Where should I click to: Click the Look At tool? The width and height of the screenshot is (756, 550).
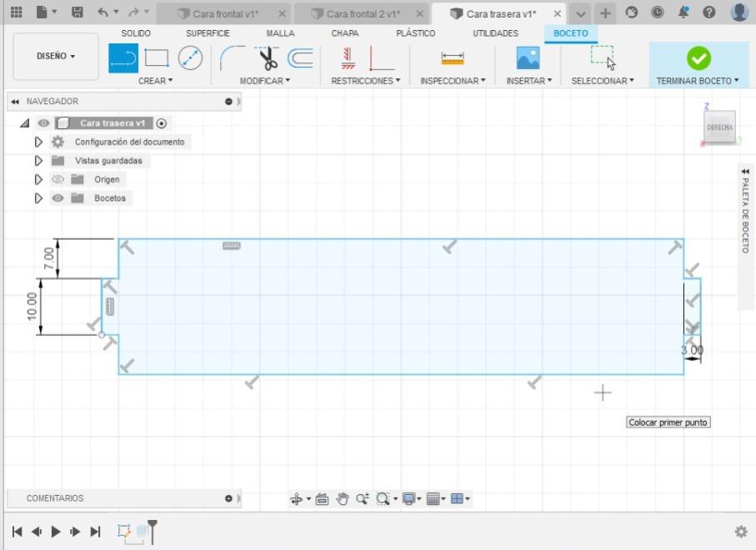pyautogui.click(x=322, y=499)
